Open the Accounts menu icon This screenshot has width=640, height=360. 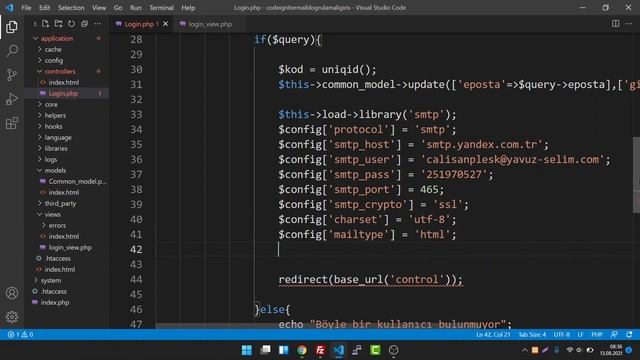click(12, 293)
